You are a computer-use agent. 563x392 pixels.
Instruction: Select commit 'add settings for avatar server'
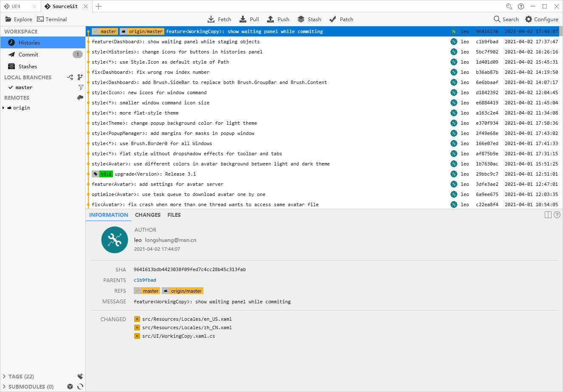pos(323,184)
